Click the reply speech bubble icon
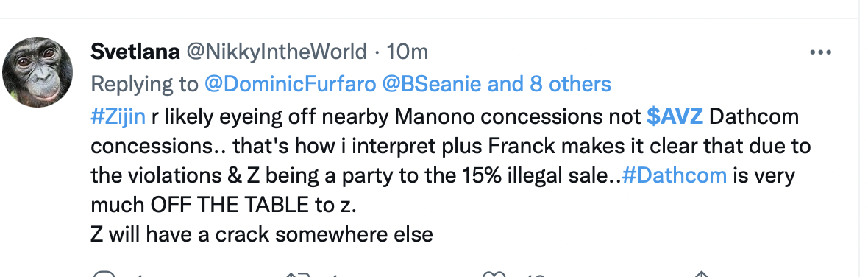Screen dimensions: 868x277 (x=103, y=275)
